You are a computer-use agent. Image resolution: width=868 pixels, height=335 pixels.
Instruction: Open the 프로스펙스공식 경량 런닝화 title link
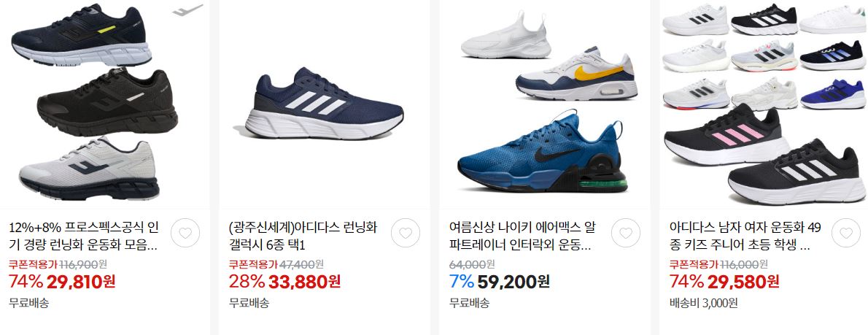pos(84,235)
